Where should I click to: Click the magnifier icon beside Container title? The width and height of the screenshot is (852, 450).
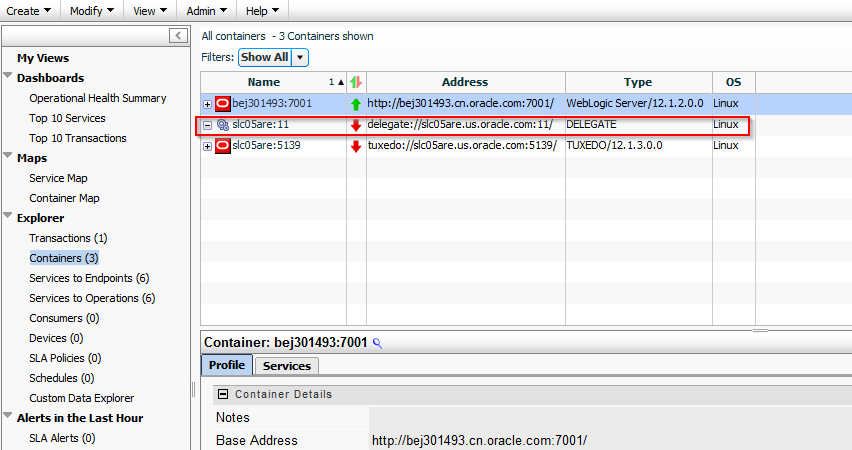377,343
